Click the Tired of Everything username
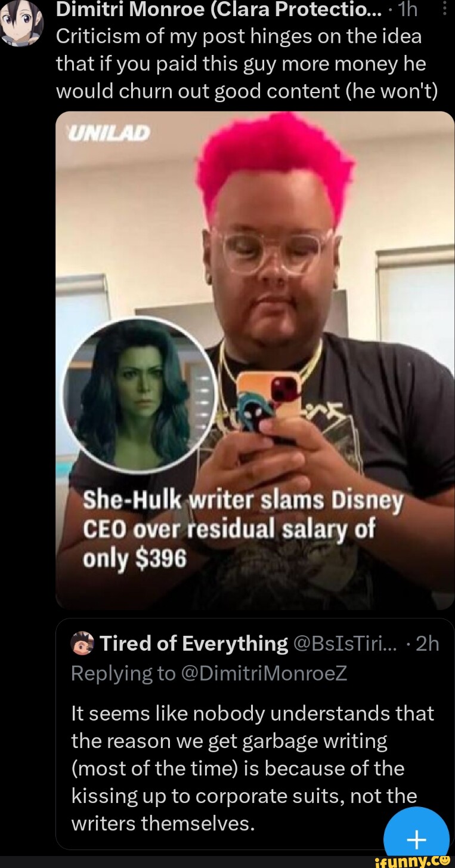 [x=194, y=644]
